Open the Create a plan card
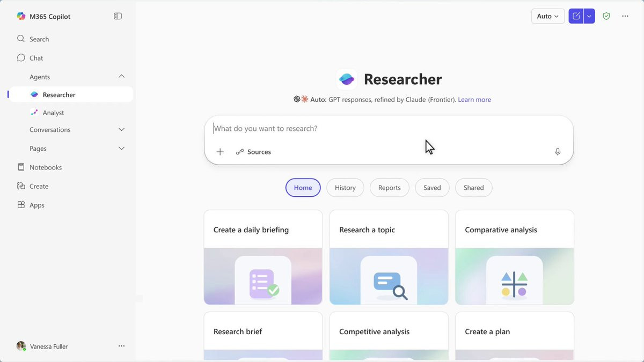This screenshot has width=644, height=362. coord(514,336)
